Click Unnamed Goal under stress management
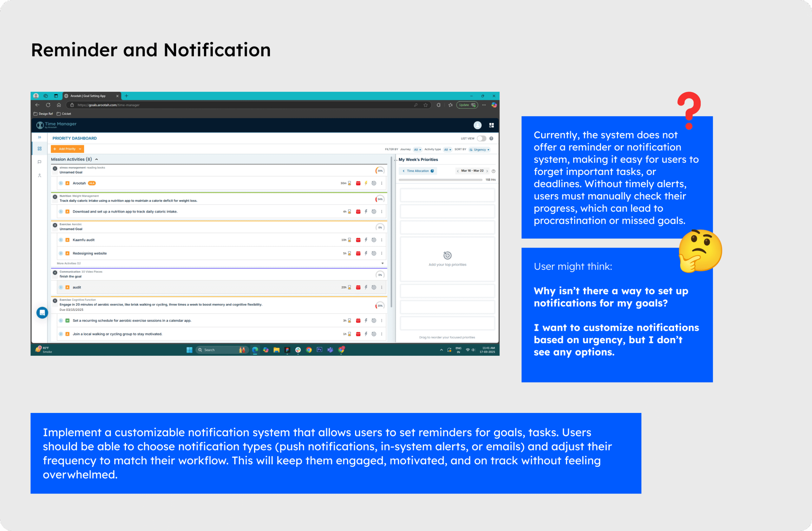This screenshot has height=531, width=812. (x=71, y=172)
